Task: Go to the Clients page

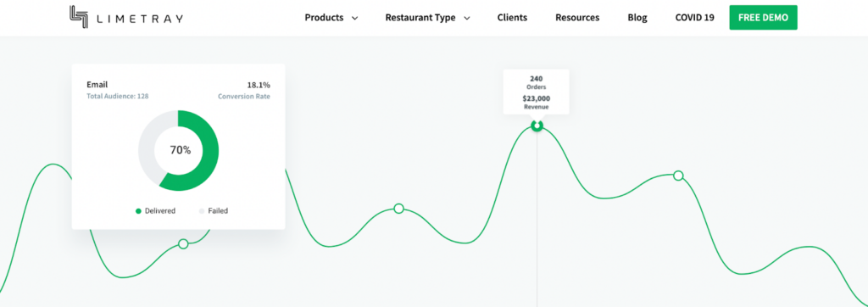Action: pos(512,18)
